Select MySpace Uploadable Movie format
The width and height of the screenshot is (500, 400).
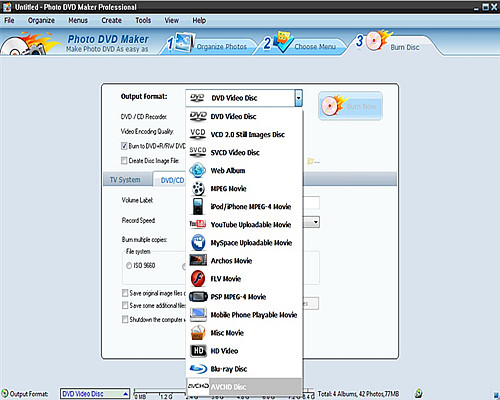click(244, 242)
